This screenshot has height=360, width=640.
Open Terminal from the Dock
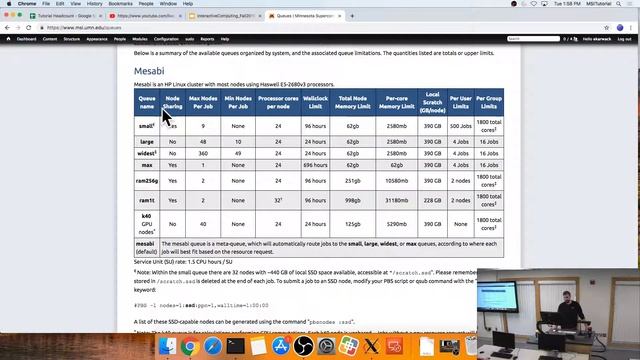pos(236,346)
